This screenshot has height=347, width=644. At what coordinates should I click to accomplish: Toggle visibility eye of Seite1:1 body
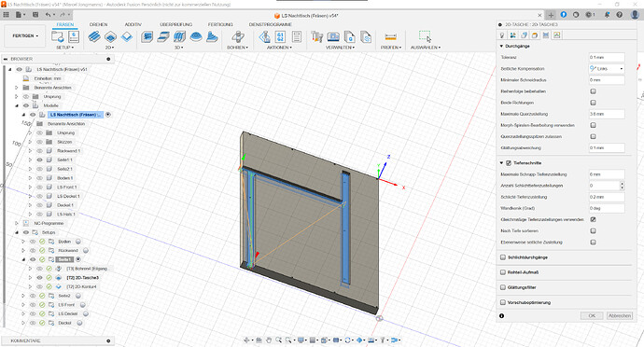click(x=40, y=160)
